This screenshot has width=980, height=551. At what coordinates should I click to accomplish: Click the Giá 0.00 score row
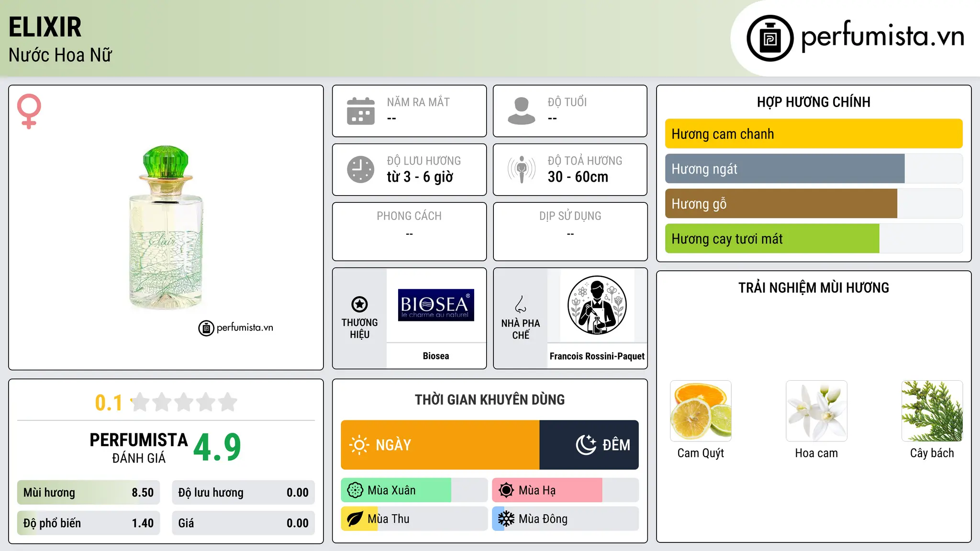click(243, 523)
